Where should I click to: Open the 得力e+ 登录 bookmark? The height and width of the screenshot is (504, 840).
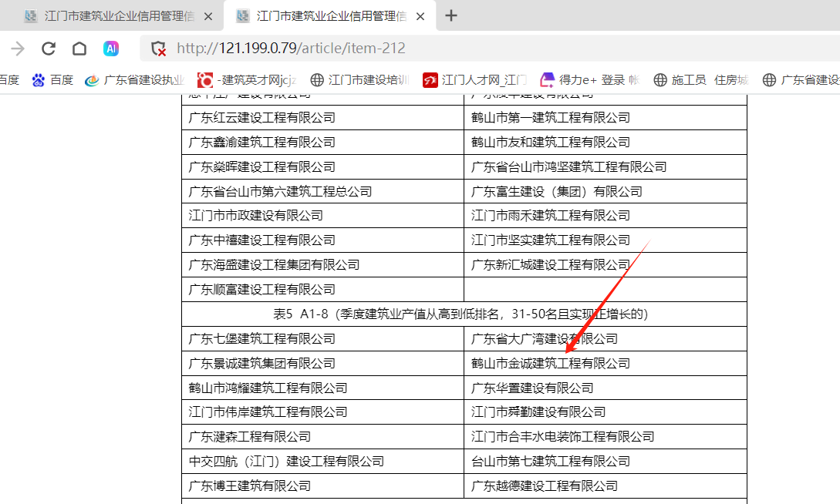click(x=590, y=79)
